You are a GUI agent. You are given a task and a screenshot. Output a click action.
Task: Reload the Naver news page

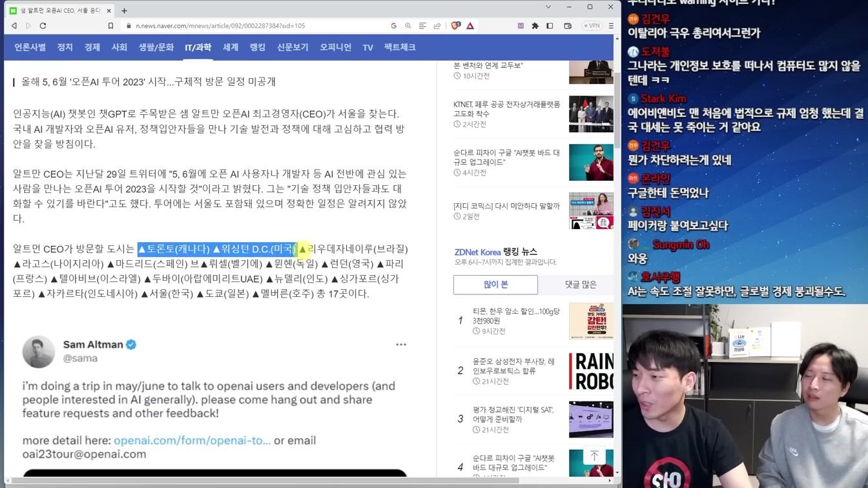pyautogui.click(x=43, y=26)
